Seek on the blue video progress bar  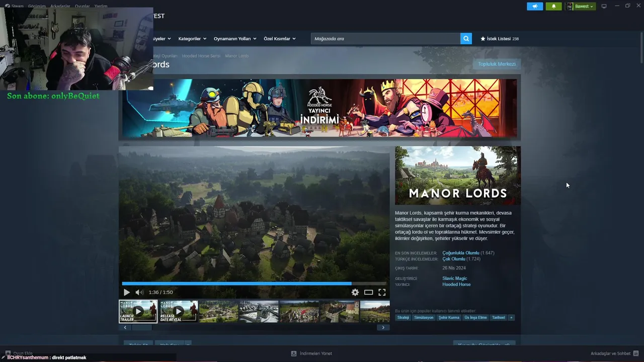coord(254,284)
